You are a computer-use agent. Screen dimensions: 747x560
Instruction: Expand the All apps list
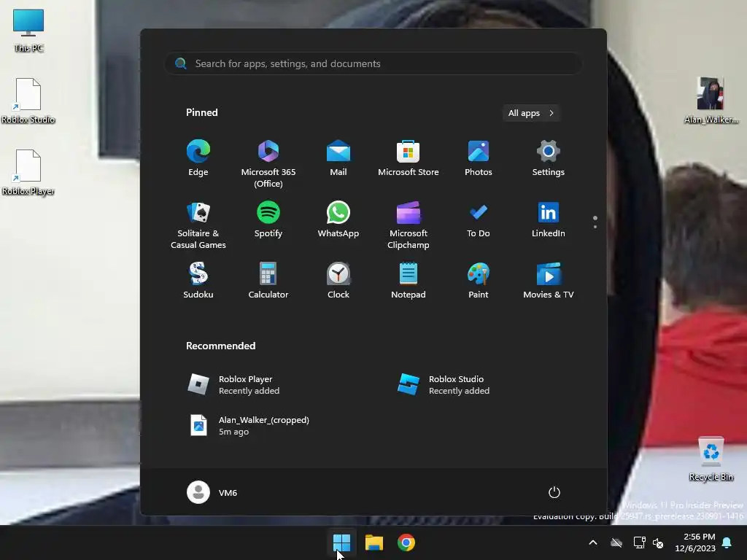(531, 113)
